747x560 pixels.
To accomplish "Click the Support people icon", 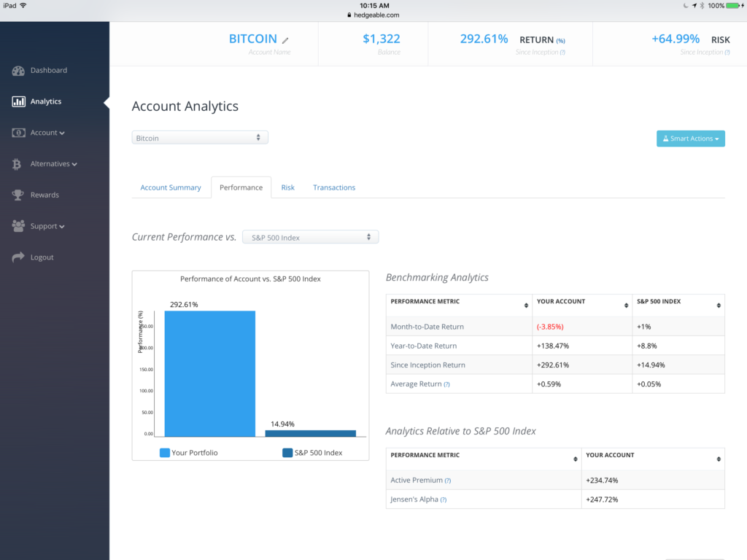I will pyautogui.click(x=18, y=226).
